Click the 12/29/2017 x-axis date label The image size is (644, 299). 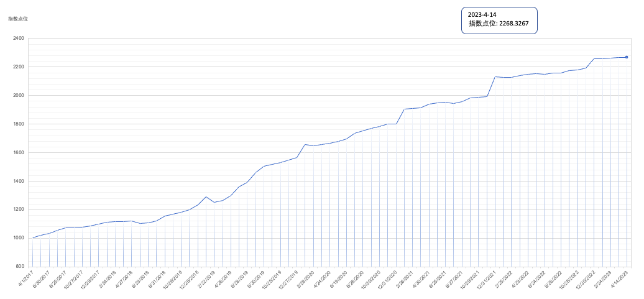click(90, 279)
